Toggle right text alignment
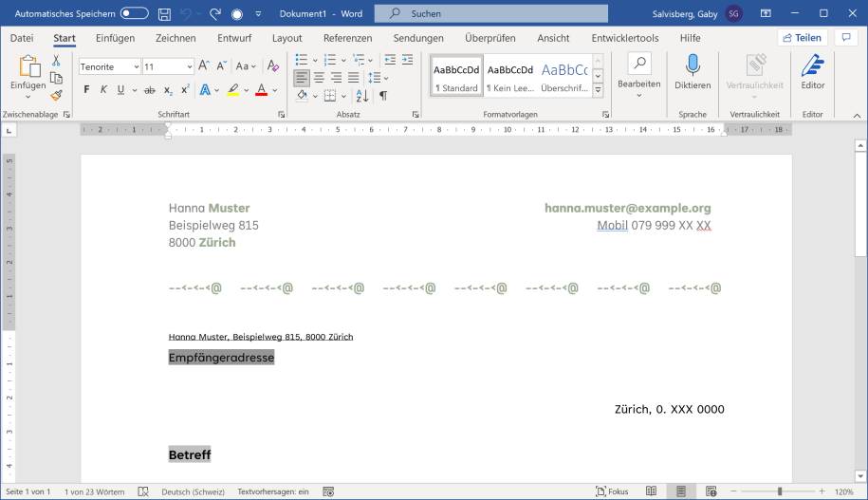Image resolution: width=868 pixels, height=500 pixels. (336, 78)
